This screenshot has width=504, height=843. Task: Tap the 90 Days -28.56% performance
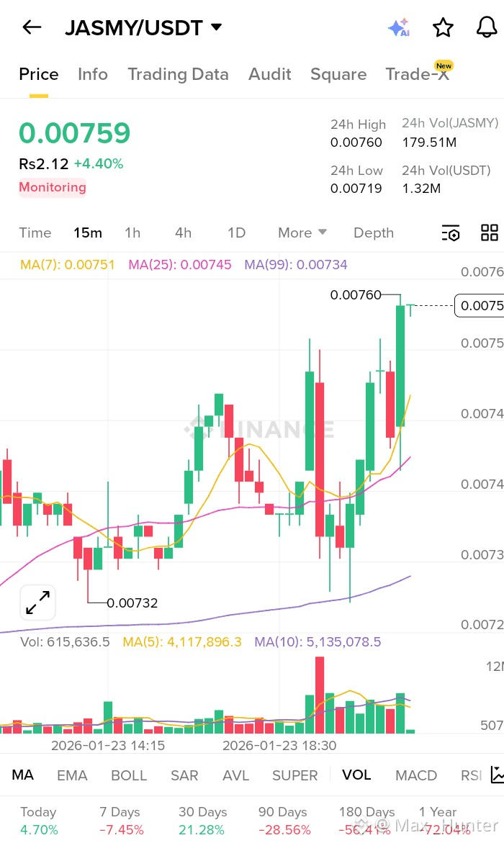point(284,821)
